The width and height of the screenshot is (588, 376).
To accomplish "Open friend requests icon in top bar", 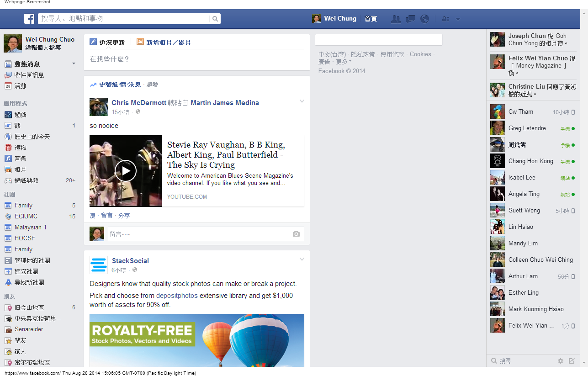I will 396,19.
